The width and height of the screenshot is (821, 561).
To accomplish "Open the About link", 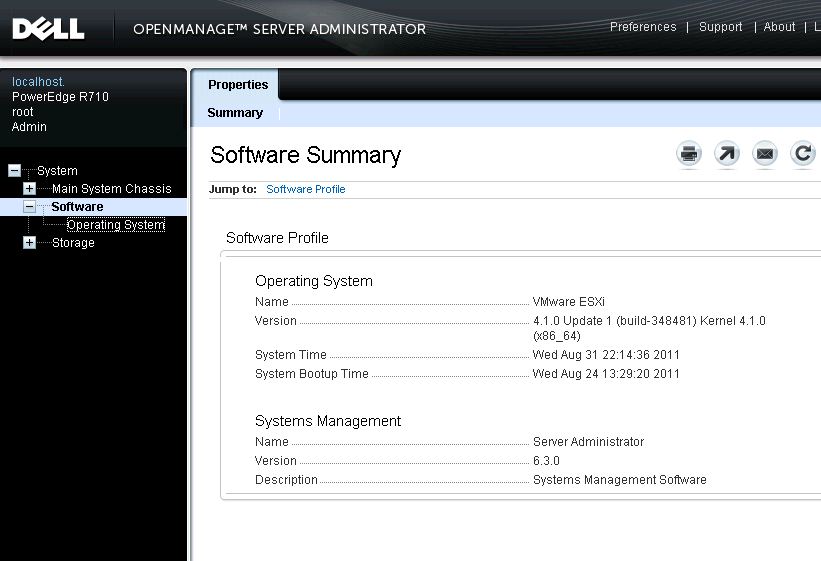I will pyautogui.click(x=779, y=27).
